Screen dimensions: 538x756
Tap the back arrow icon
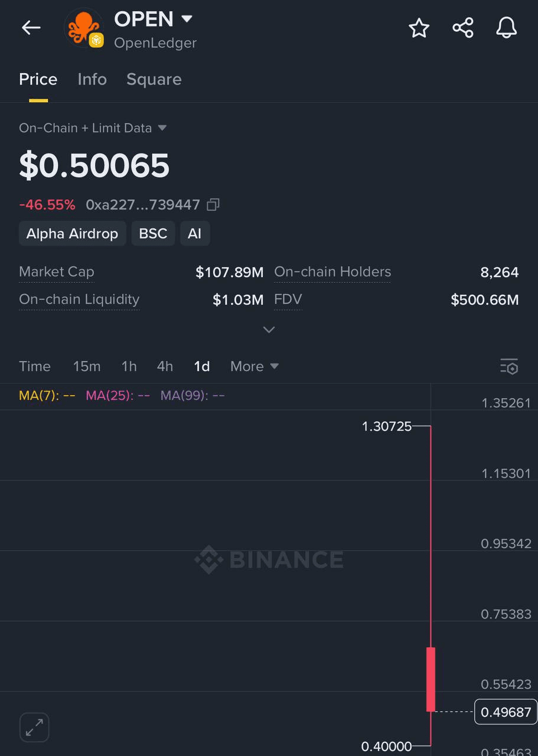click(31, 28)
